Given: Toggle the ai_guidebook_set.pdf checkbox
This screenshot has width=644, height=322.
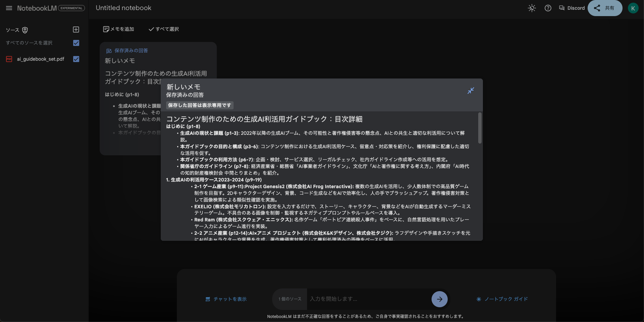Looking at the screenshot, I should (76, 59).
